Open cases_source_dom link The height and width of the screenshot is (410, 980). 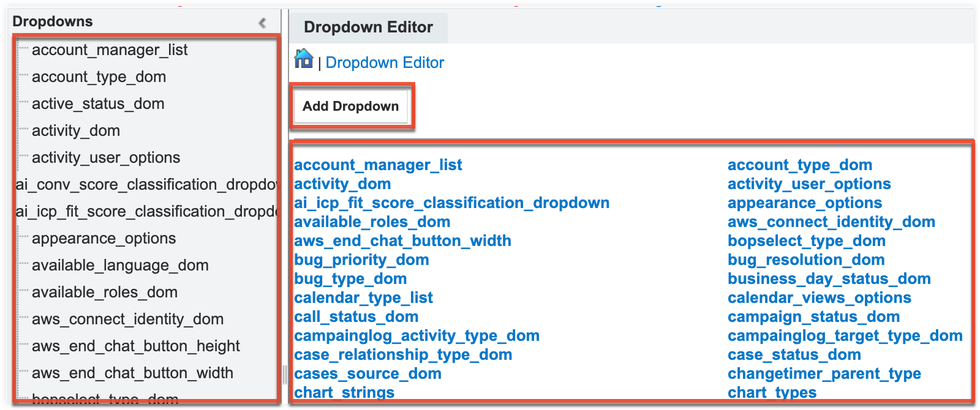point(367,374)
